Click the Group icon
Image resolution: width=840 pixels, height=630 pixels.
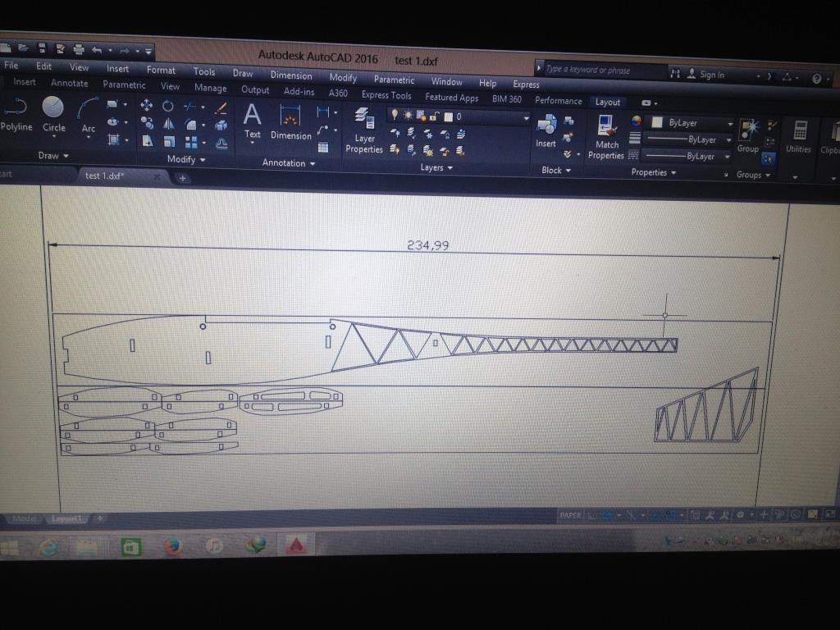tap(748, 135)
